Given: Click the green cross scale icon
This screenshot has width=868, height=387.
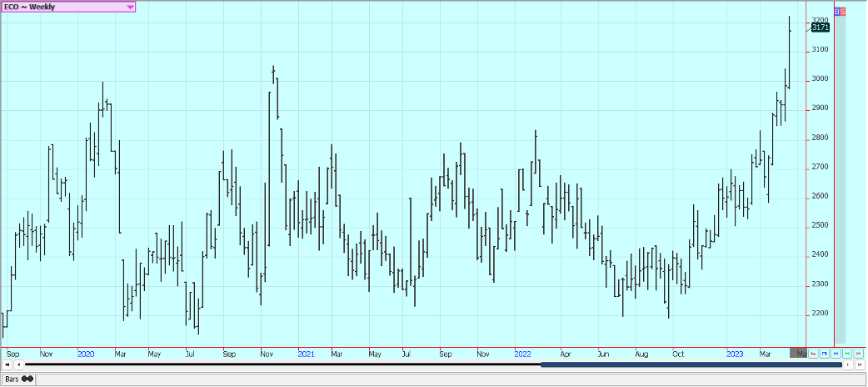Looking at the screenshot, I should click(846, 354).
